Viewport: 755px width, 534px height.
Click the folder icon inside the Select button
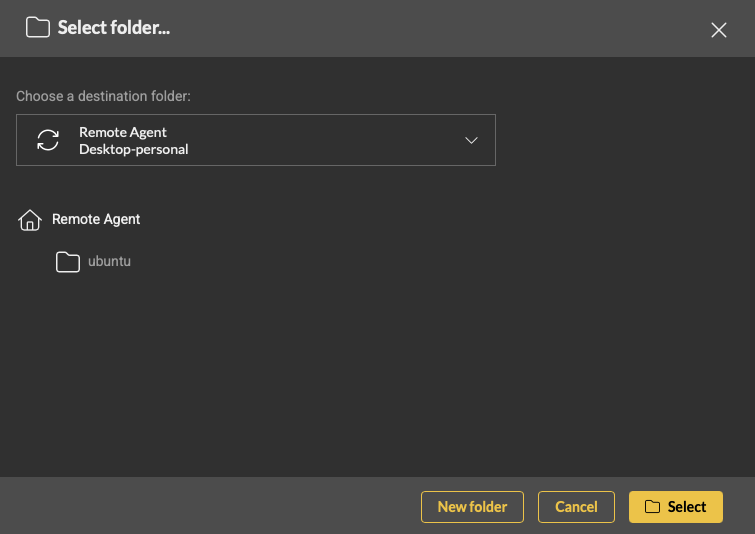tap(652, 507)
